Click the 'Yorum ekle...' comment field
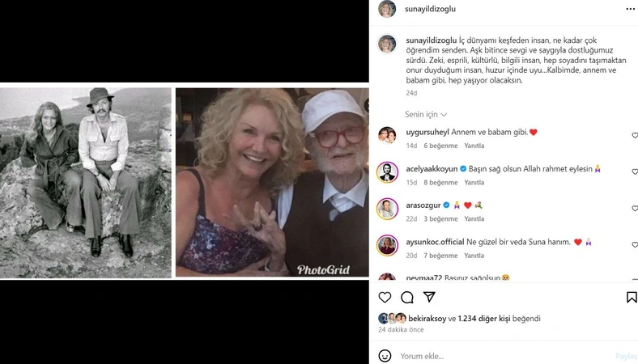The height and width of the screenshot is (364, 638). (502, 356)
